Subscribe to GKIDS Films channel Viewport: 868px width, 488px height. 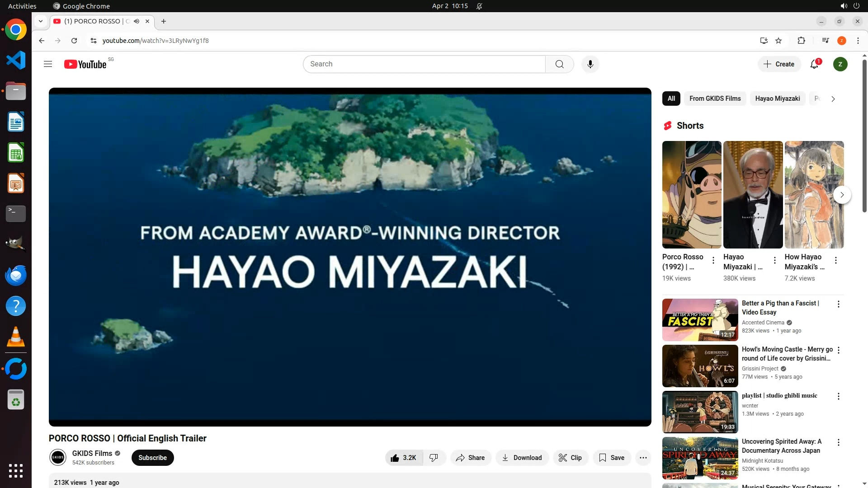[x=152, y=458]
